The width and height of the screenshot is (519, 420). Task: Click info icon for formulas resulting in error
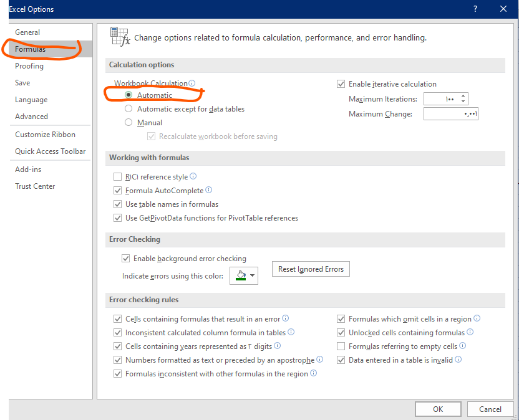pyautogui.click(x=285, y=318)
